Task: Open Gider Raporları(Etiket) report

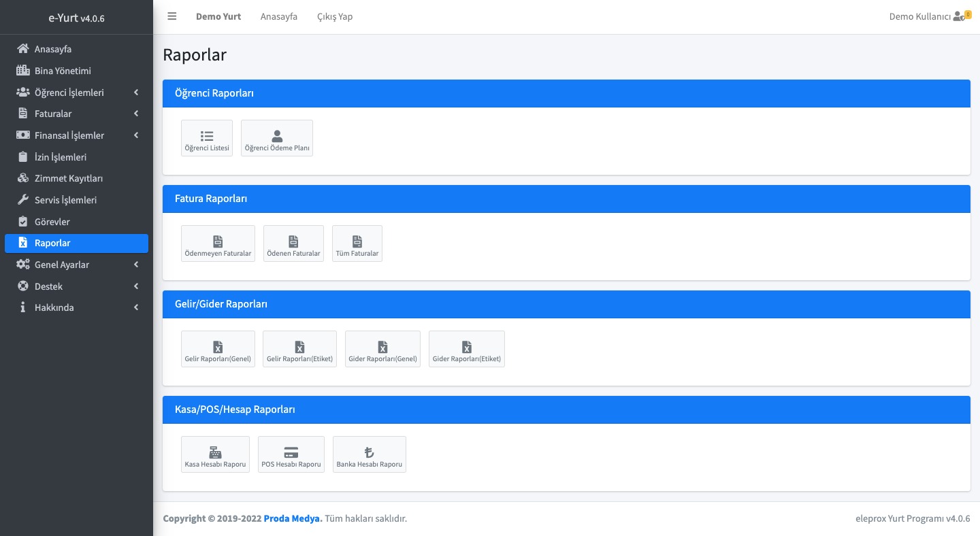Action: coord(467,349)
